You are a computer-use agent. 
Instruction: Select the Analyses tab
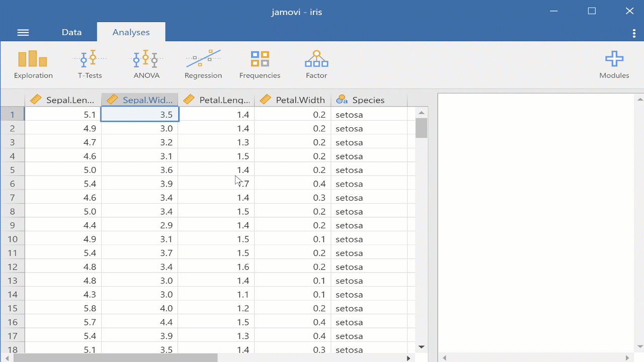coord(131,32)
